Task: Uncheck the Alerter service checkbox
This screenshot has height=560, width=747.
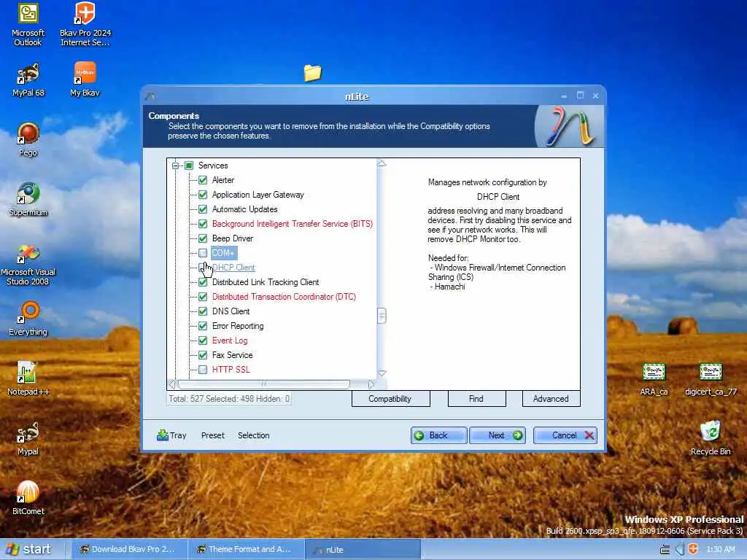Action: (203, 180)
